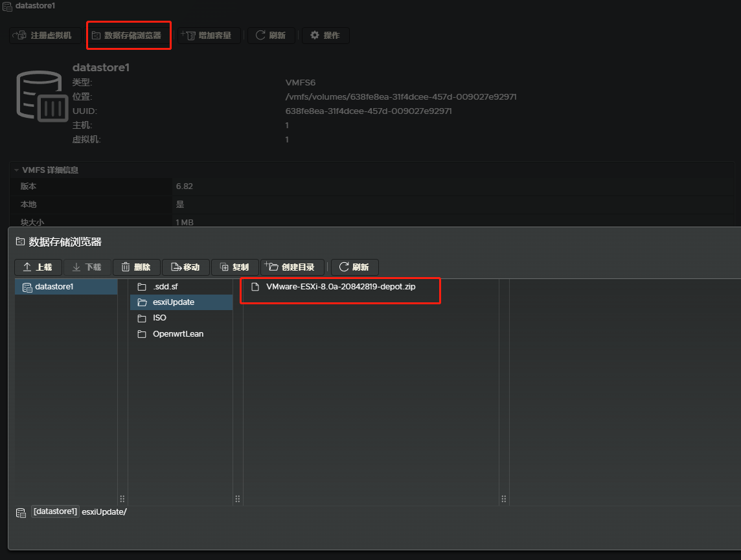The height and width of the screenshot is (560, 741).
Task: Click the 创建目录 (Create directory) button
Action: click(x=291, y=267)
